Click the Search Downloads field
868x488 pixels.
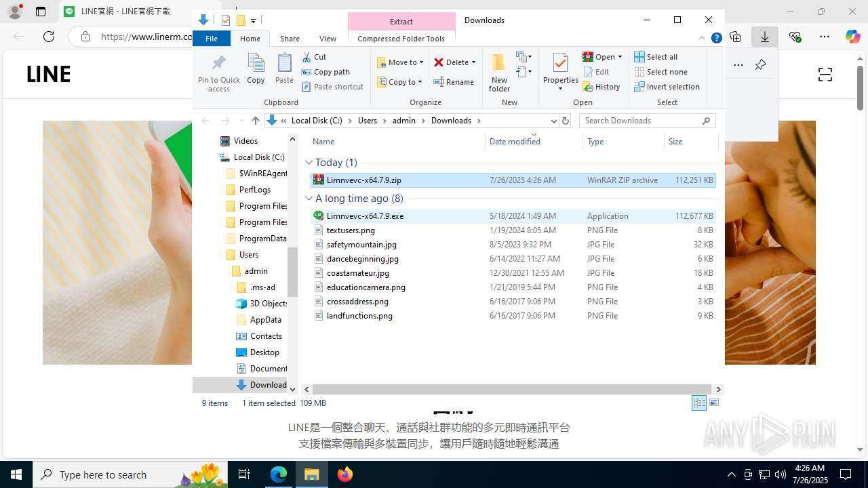(641, 121)
